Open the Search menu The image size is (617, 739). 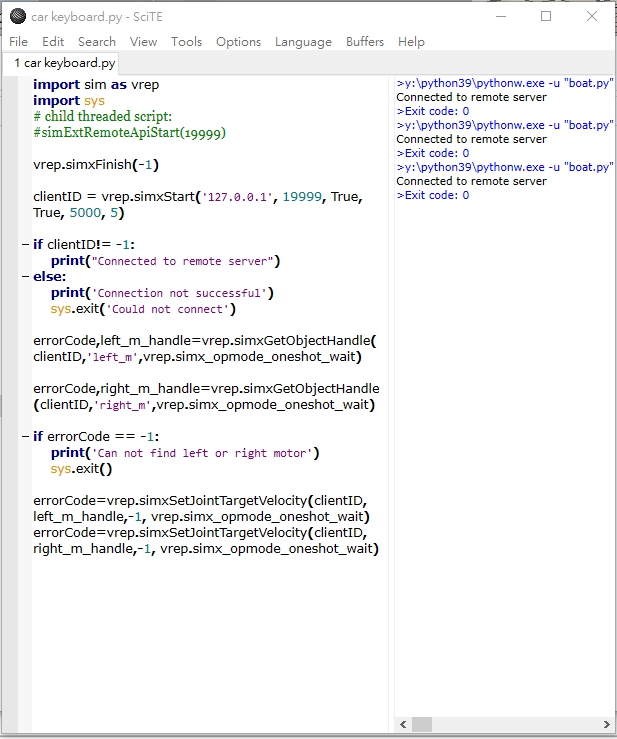tap(97, 42)
